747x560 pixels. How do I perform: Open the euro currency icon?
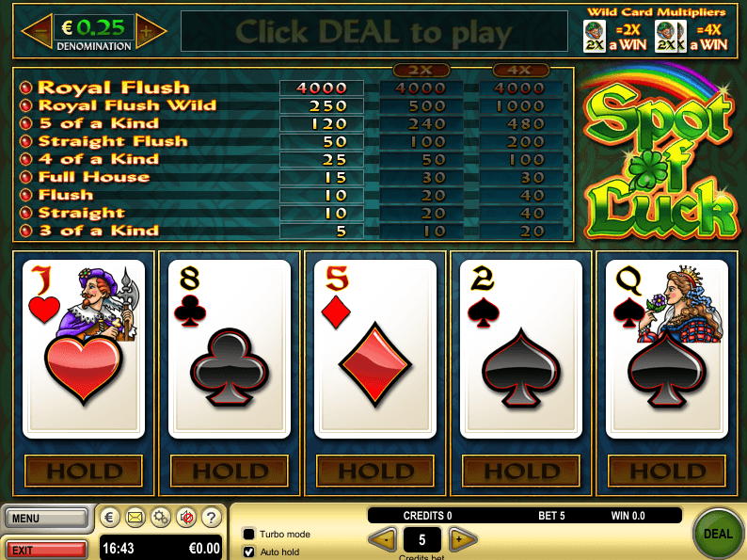pos(109,517)
